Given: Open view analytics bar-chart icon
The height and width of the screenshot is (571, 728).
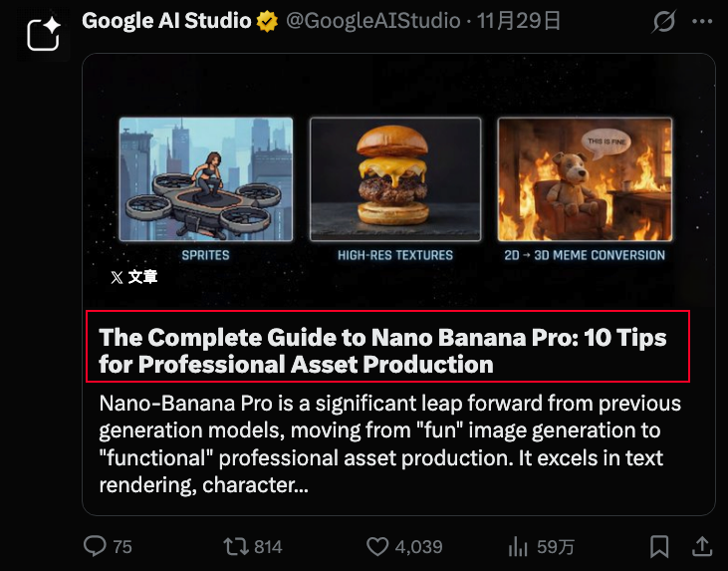Looking at the screenshot, I should (x=518, y=546).
